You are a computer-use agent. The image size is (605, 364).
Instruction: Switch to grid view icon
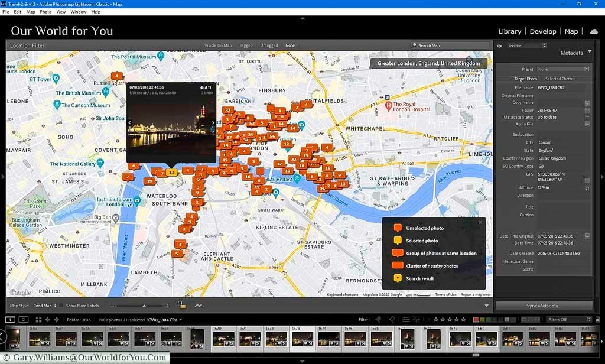click(38, 320)
